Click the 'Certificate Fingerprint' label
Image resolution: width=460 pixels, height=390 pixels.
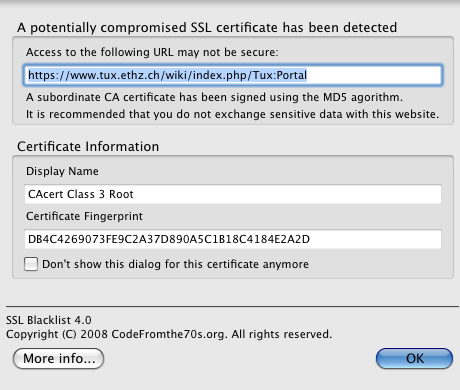click(84, 216)
